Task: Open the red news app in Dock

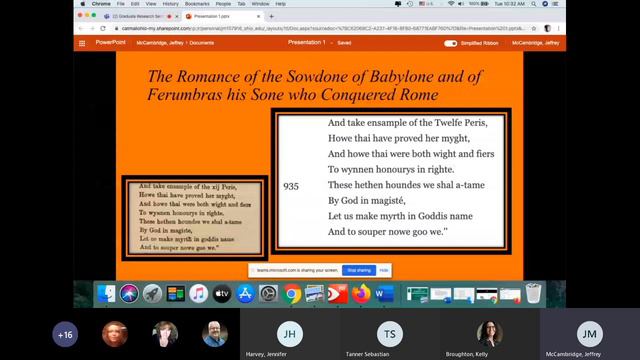Action: (x=338, y=294)
